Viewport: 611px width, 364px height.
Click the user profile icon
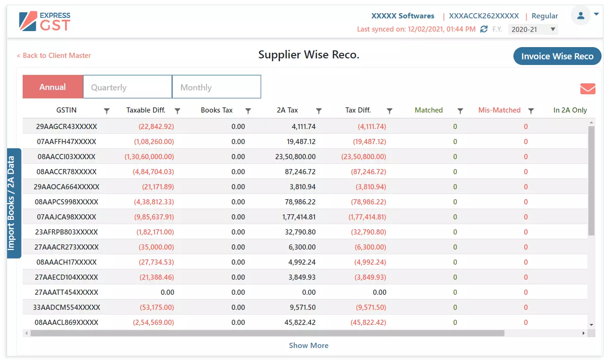[580, 15]
